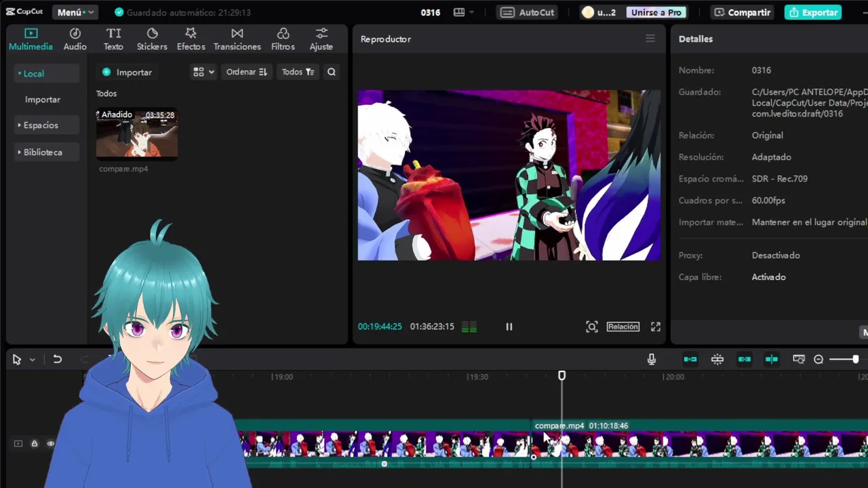Open the Todos filter dropdown

(x=298, y=72)
